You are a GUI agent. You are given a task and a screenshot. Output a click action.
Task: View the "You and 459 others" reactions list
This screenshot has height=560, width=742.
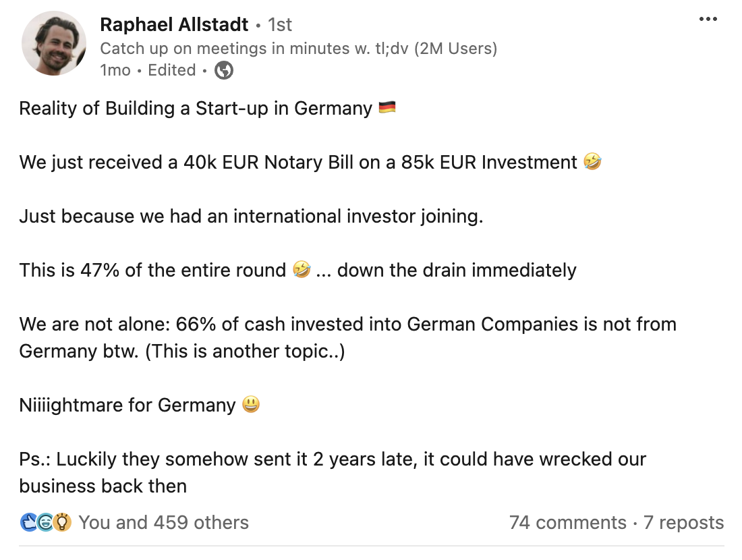pos(163,522)
